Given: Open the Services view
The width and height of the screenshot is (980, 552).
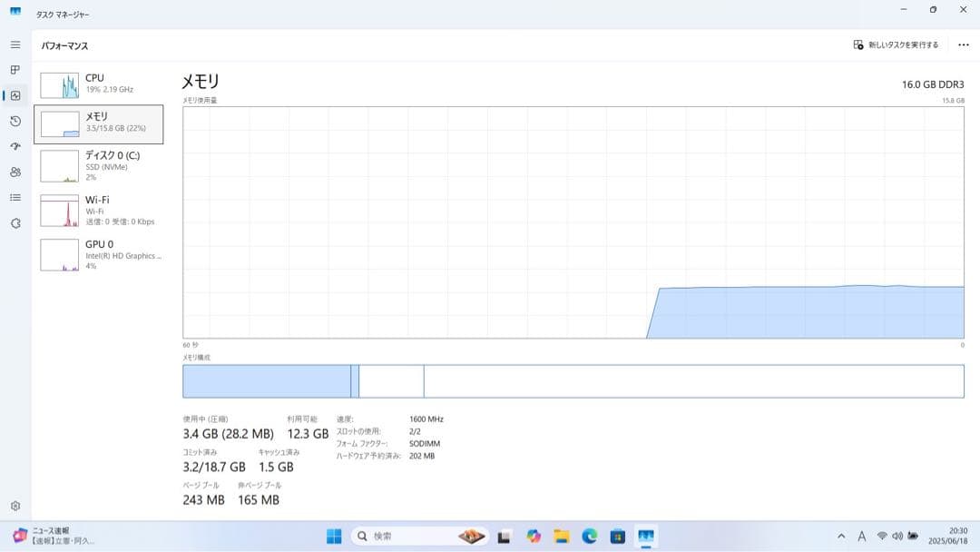Looking at the screenshot, I should 15,222.
